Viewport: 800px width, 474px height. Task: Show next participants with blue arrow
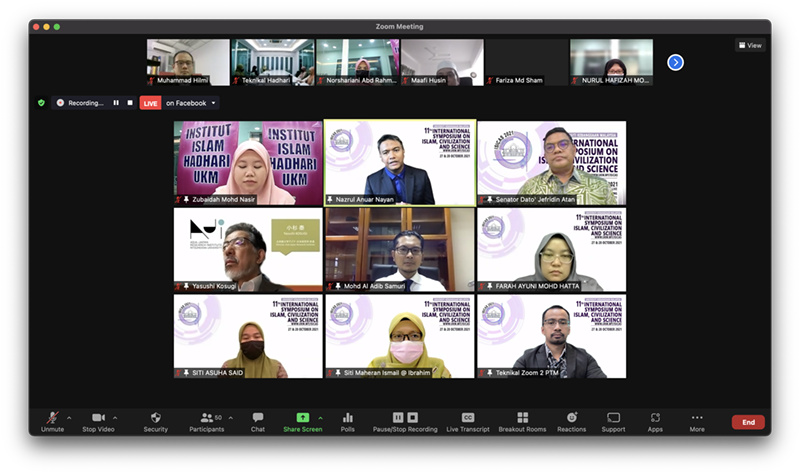tap(675, 62)
